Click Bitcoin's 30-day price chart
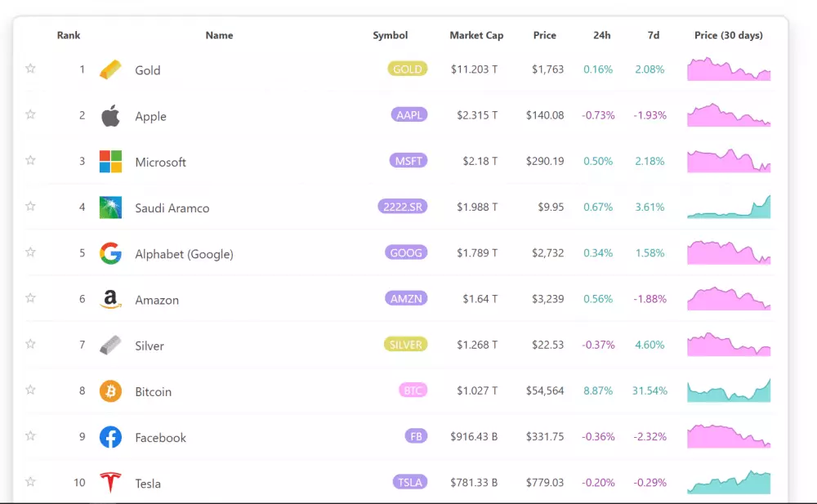 pyautogui.click(x=728, y=390)
